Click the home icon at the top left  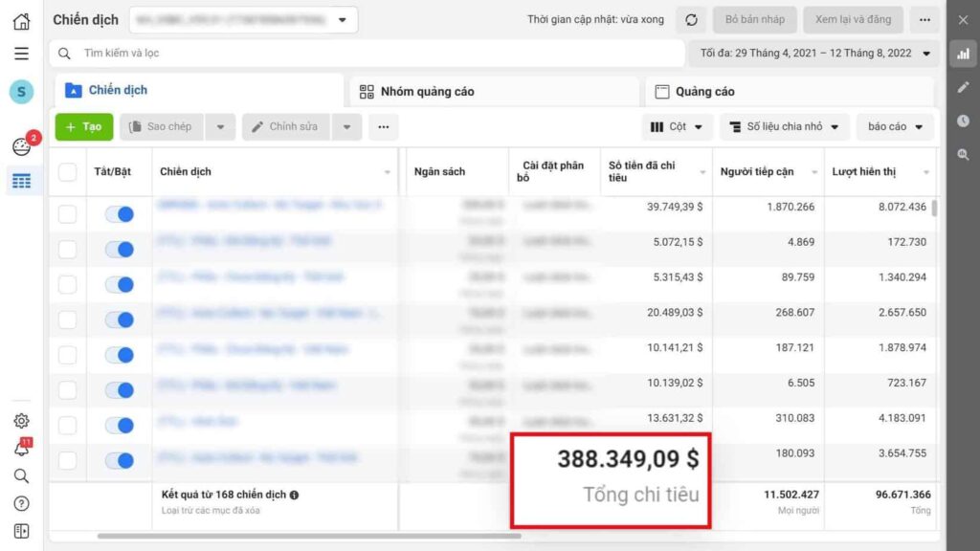point(20,19)
